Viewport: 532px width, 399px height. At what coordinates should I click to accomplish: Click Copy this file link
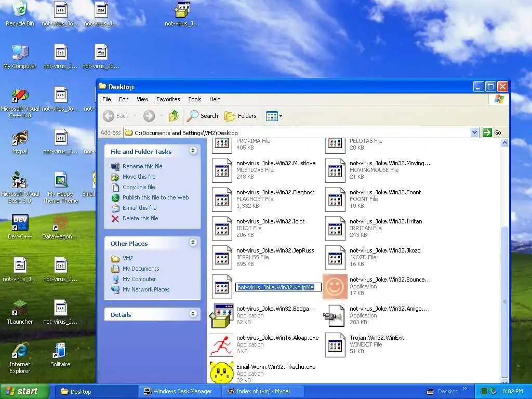point(138,187)
